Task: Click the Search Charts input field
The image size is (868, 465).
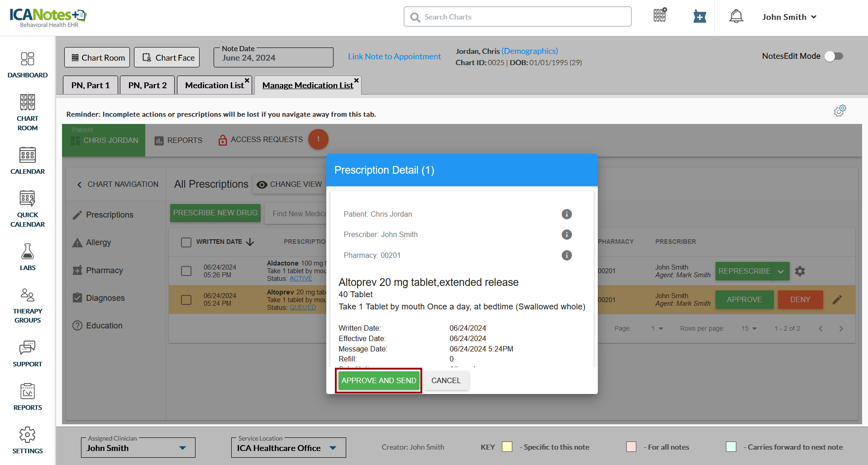Action: tap(517, 17)
